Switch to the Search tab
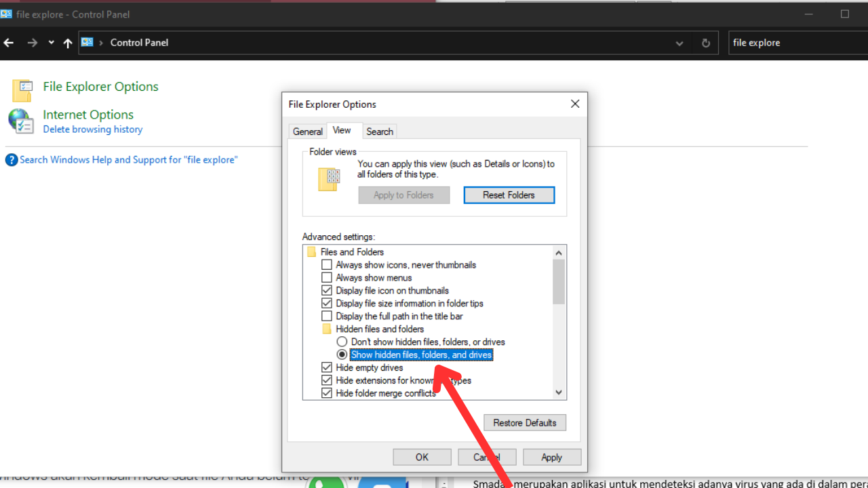This screenshot has width=868, height=488. pos(380,131)
